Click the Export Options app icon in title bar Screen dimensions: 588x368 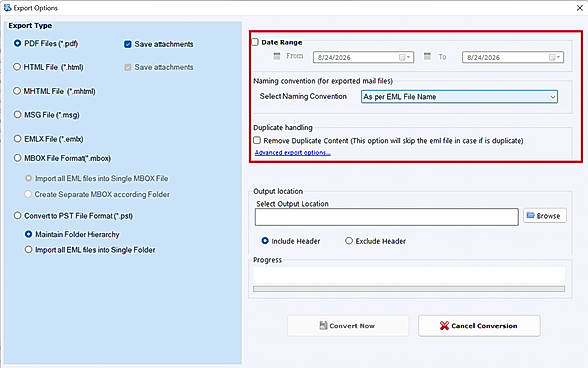pyautogui.click(x=8, y=8)
